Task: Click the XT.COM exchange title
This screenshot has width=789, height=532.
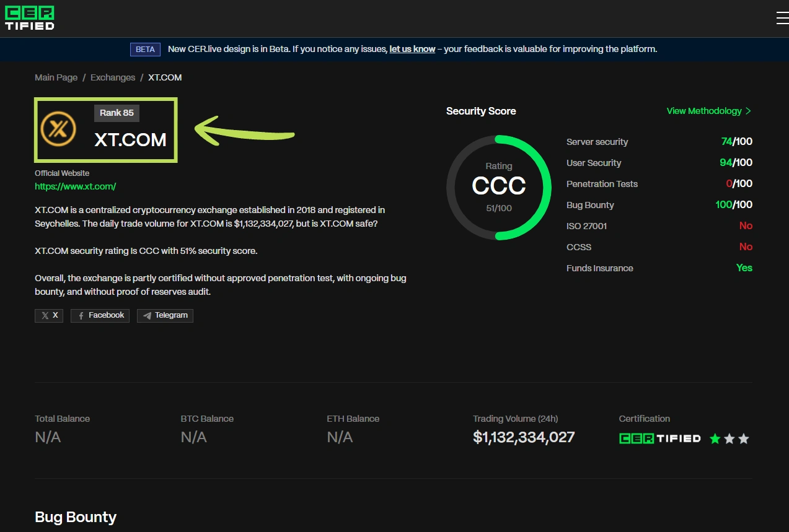Action: [x=131, y=140]
